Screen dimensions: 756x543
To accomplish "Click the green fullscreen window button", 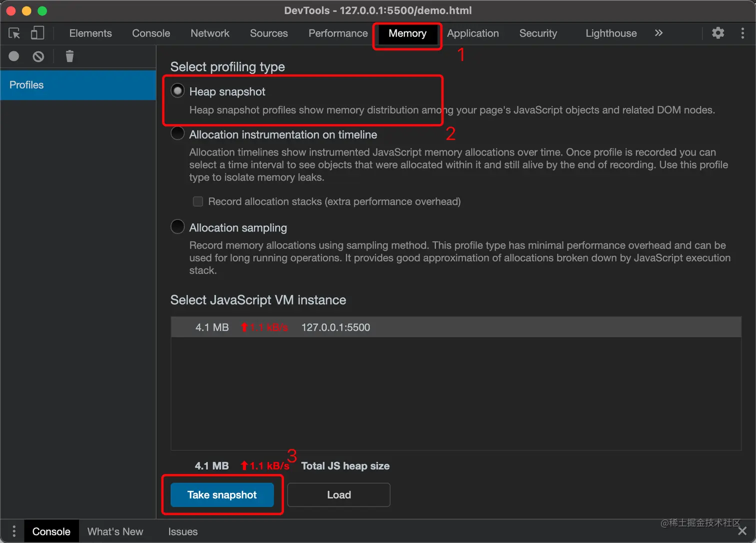I will [x=42, y=10].
